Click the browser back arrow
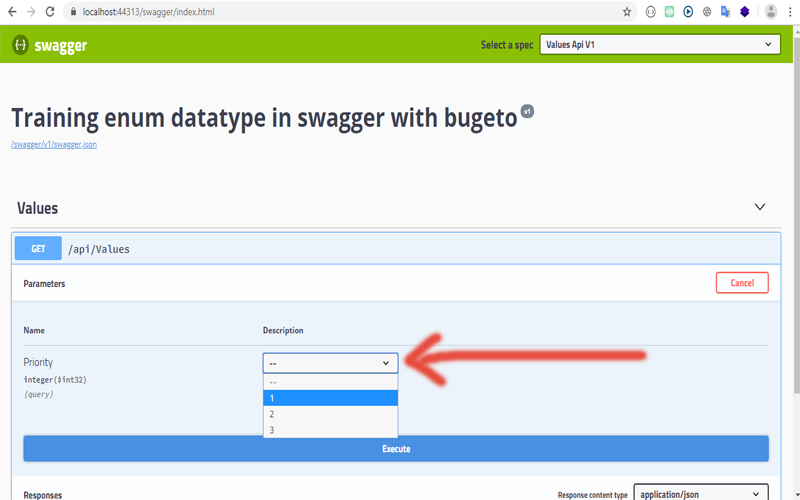 point(11,12)
